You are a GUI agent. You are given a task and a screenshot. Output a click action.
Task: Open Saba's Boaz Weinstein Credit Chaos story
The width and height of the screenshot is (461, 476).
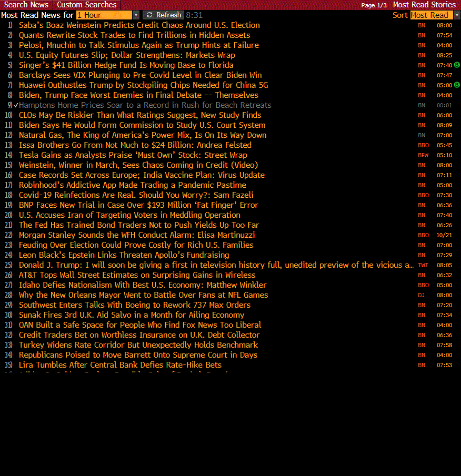coord(139,25)
